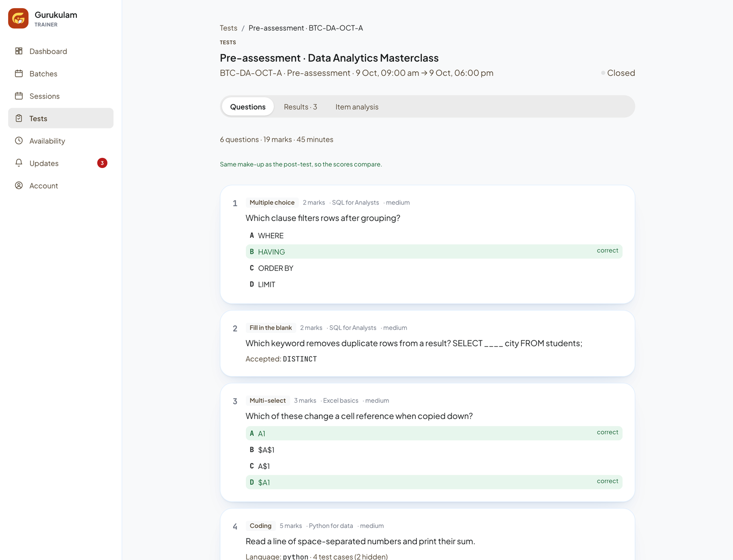Click the Multi-select tag
Viewport: 733px width, 560px height.
click(268, 400)
